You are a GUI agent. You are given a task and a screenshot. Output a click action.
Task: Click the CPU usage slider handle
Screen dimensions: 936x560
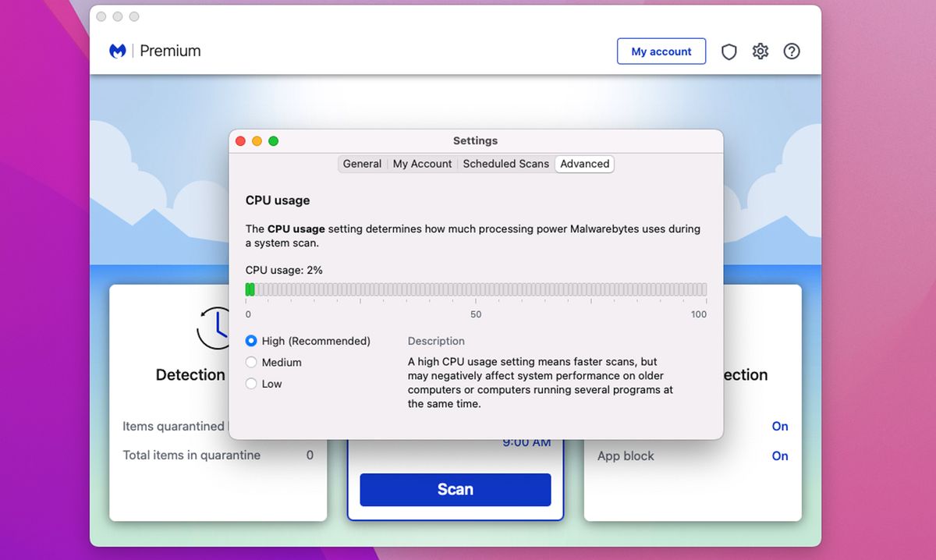pyautogui.click(x=250, y=289)
